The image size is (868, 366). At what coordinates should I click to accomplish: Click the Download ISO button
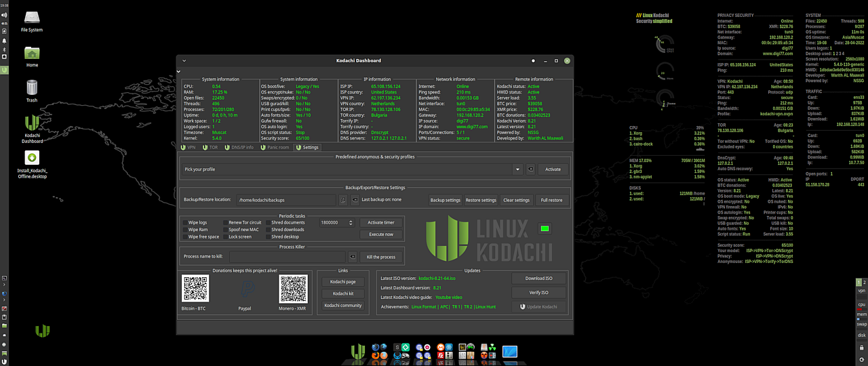coord(539,279)
